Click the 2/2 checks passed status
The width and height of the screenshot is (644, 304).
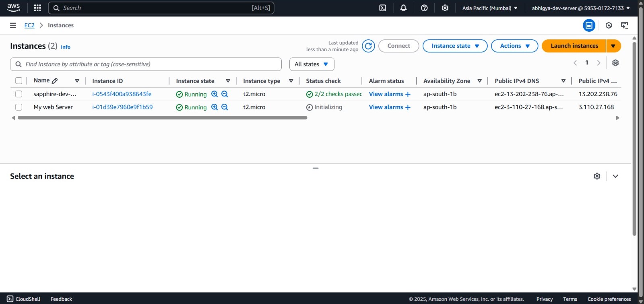(x=334, y=94)
